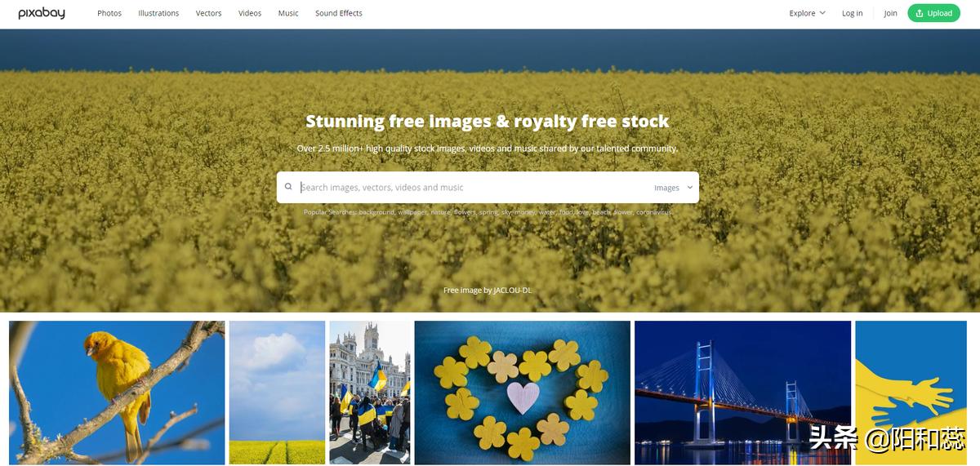Click the magnifier search icon
The width and height of the screenshot is (980, 466).
pos(288,187)
